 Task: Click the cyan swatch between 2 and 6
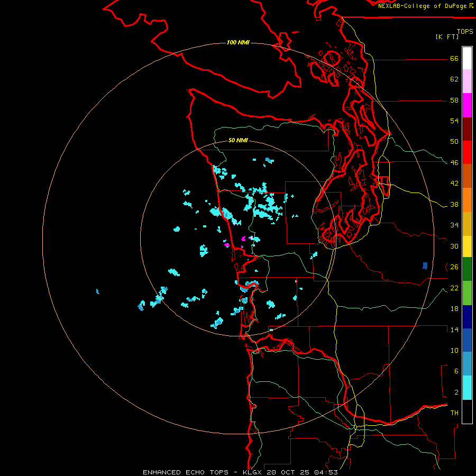467,388
